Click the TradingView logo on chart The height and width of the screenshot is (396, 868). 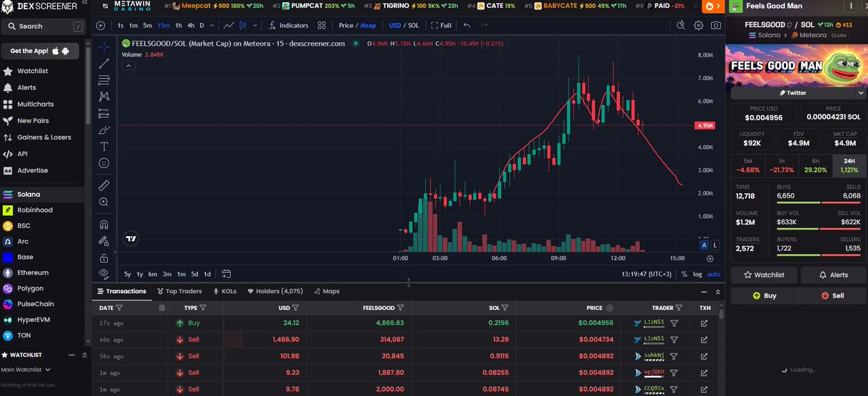(x=131, y=237)
